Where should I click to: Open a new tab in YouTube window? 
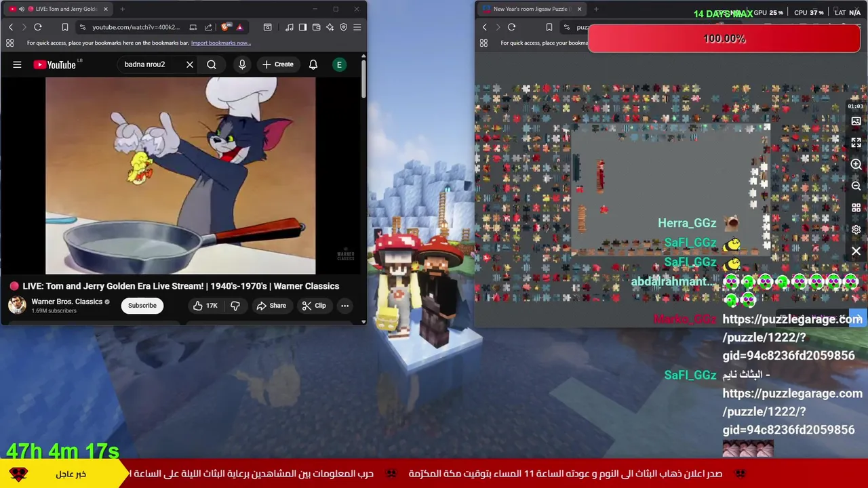coord(122,9)
